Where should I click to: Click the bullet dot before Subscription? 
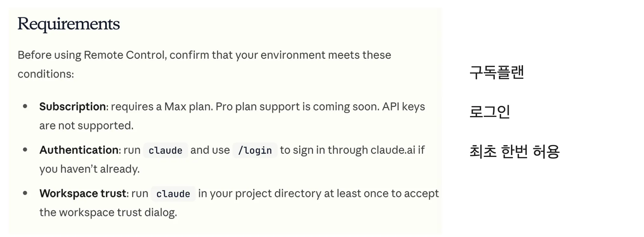[25, 106]
